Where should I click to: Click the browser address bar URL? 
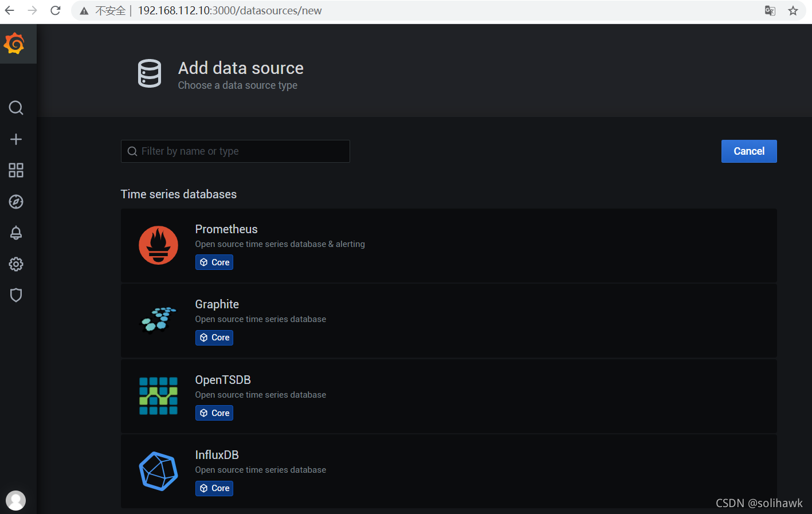click(230, 10)
